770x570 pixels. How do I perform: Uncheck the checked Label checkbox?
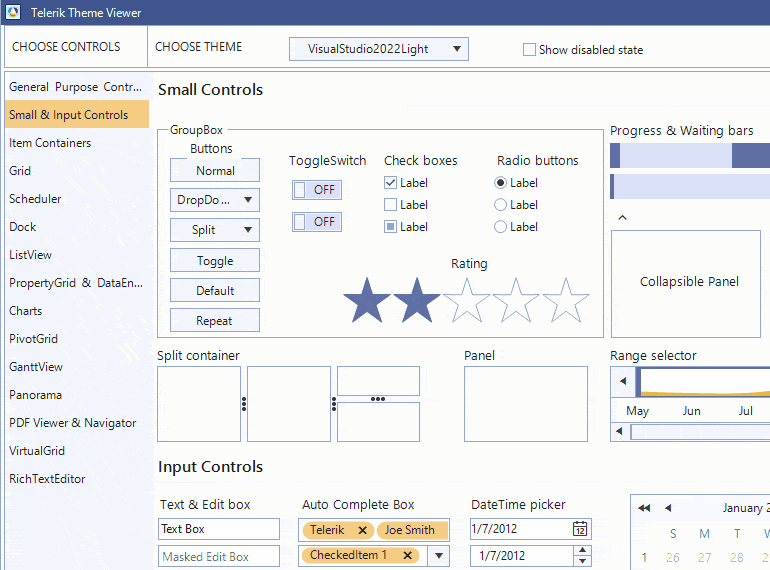point(390,183)
